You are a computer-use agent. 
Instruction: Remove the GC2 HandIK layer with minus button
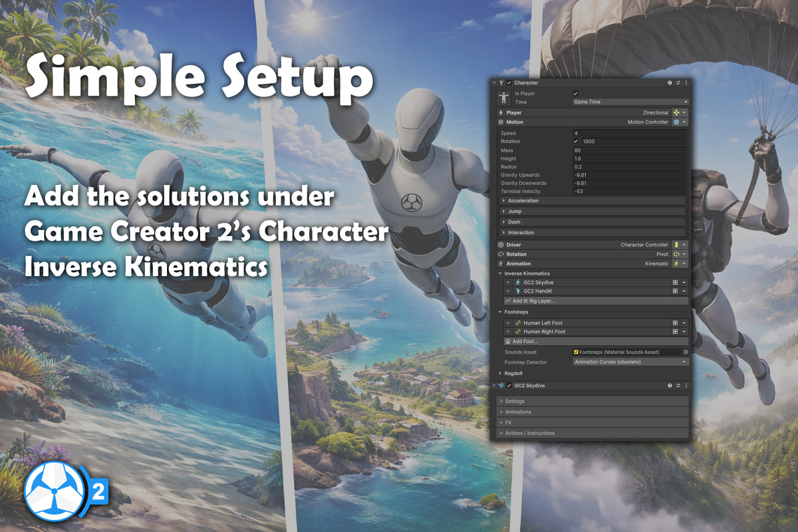pyautogui.click(x=684, y=291)
